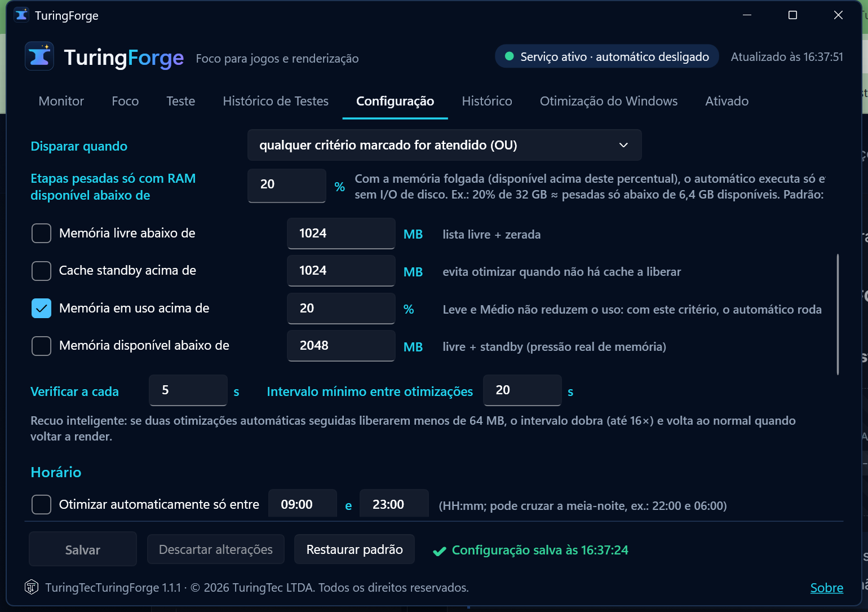Click the green checkmark beside Configuração salva
This screenshot has height=612, width=868.
(440, 551)
